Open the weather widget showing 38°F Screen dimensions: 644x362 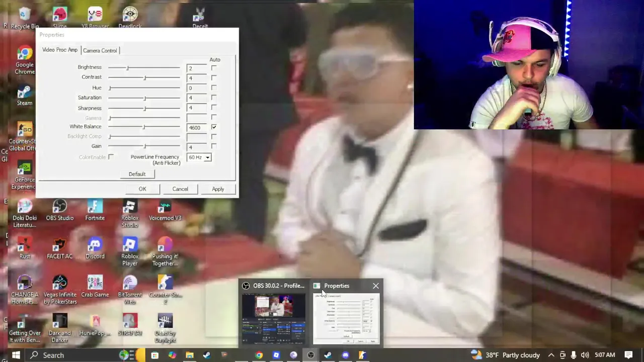pos(505,355)
